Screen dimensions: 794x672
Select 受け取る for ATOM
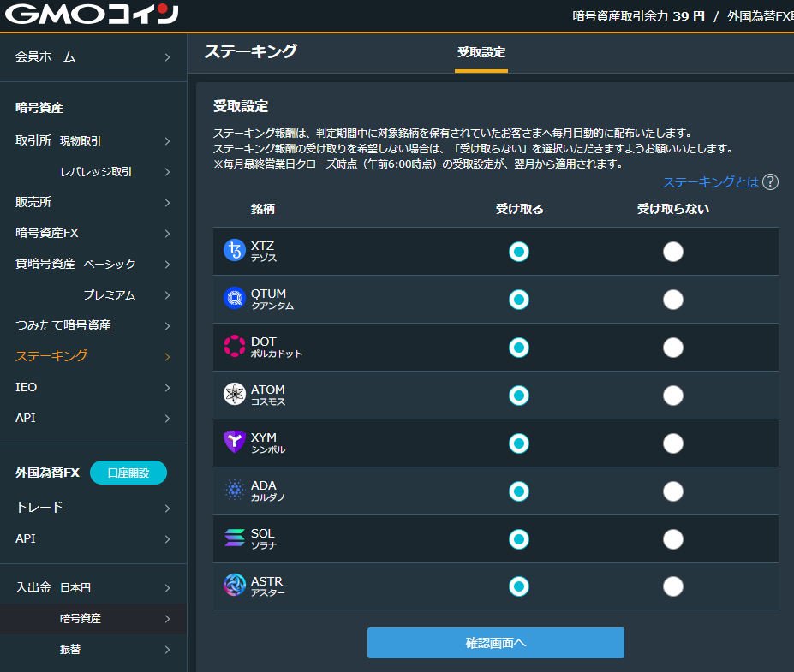[x=519, y=395]
